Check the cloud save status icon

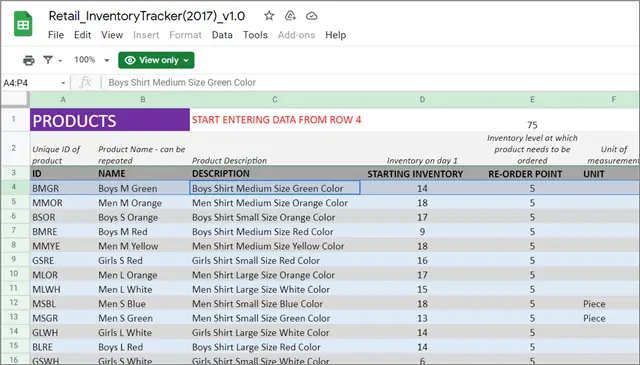[x=311, y=16]
